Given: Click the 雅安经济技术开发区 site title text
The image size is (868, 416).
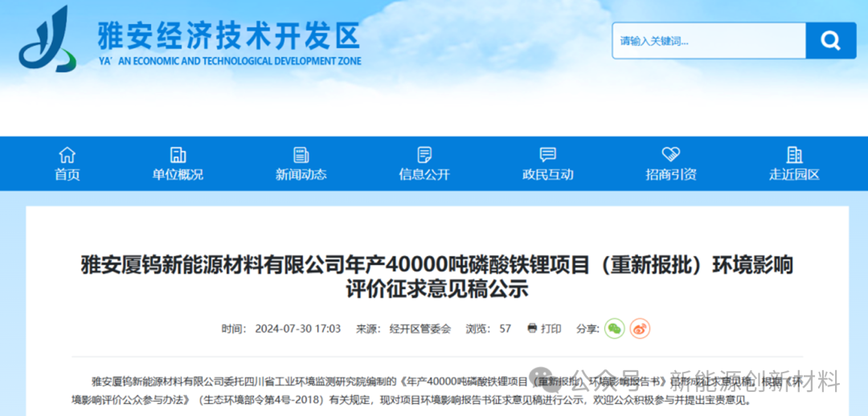Looking at the screenshot, I should (x=228, y=35).
